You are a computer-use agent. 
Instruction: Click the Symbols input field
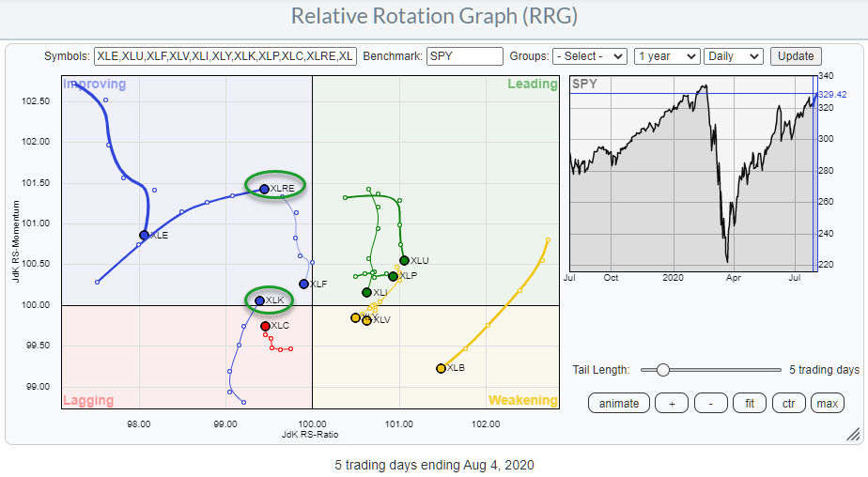coord(225,56)
